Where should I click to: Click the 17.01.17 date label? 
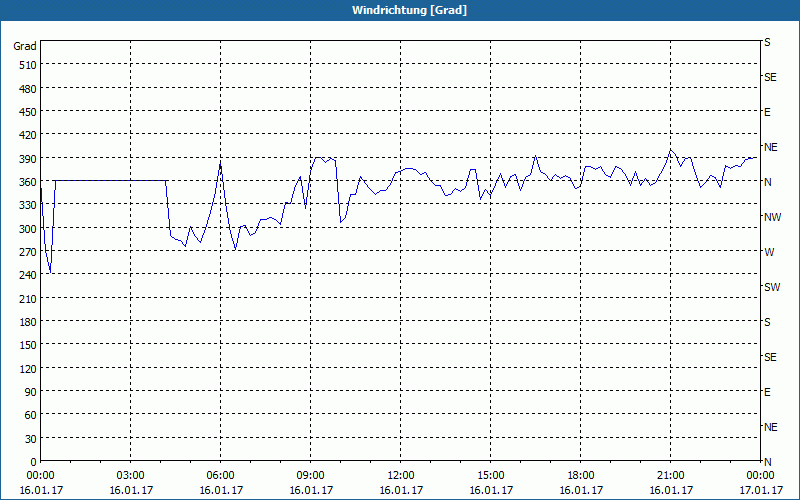760,490
